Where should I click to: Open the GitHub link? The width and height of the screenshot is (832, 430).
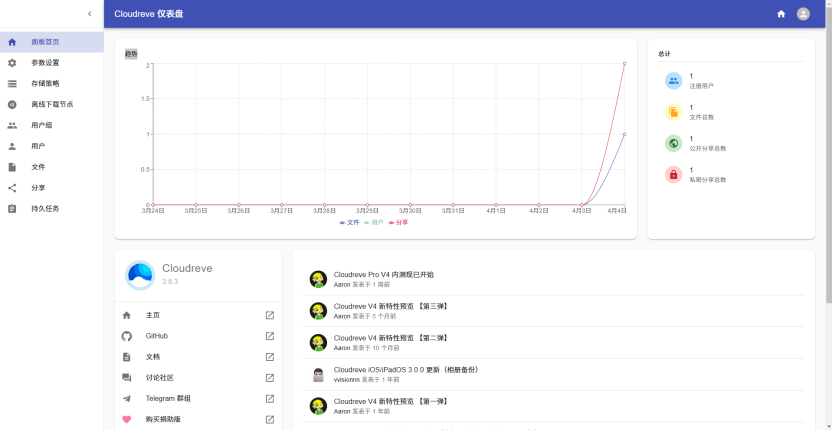click(x=198, y=336)
